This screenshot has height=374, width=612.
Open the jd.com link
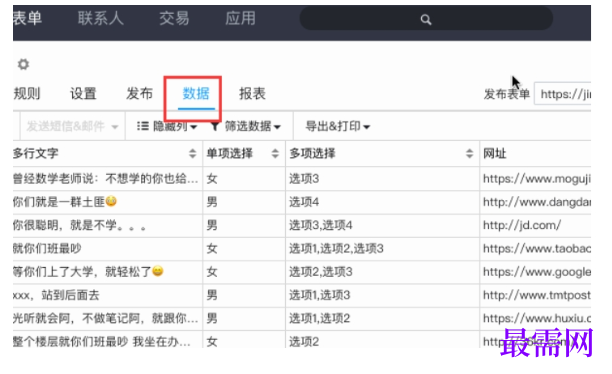coord(522,225)
